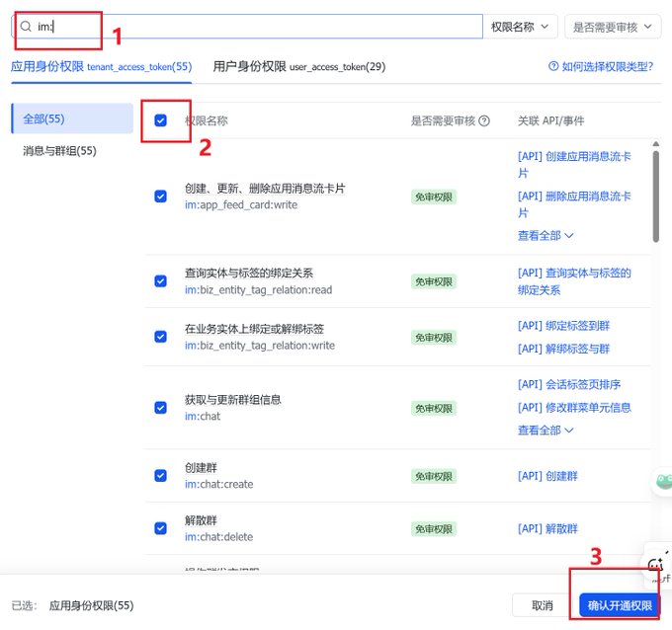The height and width of the screenshot is (630, 672).
Task: Uncheck the im:chat:delete permission checkbox
Action: pos(160,528)
